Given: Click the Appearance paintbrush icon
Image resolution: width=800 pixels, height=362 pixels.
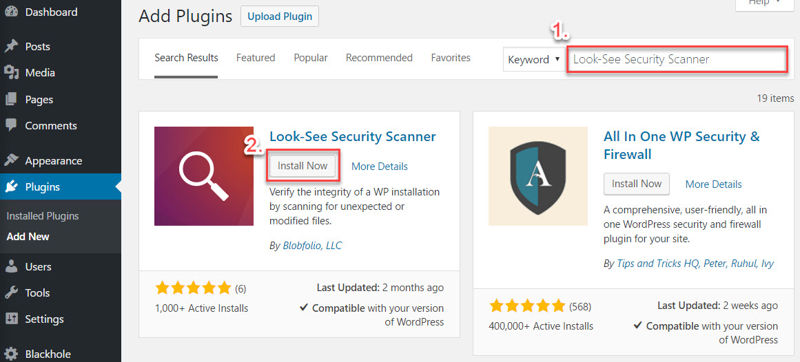Looking at the screenshot, I should (11, 161).
